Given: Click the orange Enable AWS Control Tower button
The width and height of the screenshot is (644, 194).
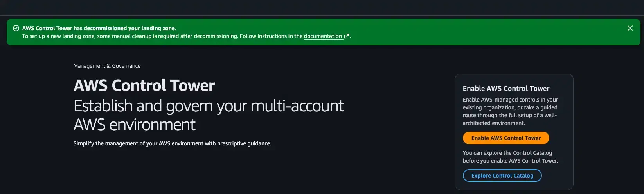Looking at the screenshot, I should 506,138.
